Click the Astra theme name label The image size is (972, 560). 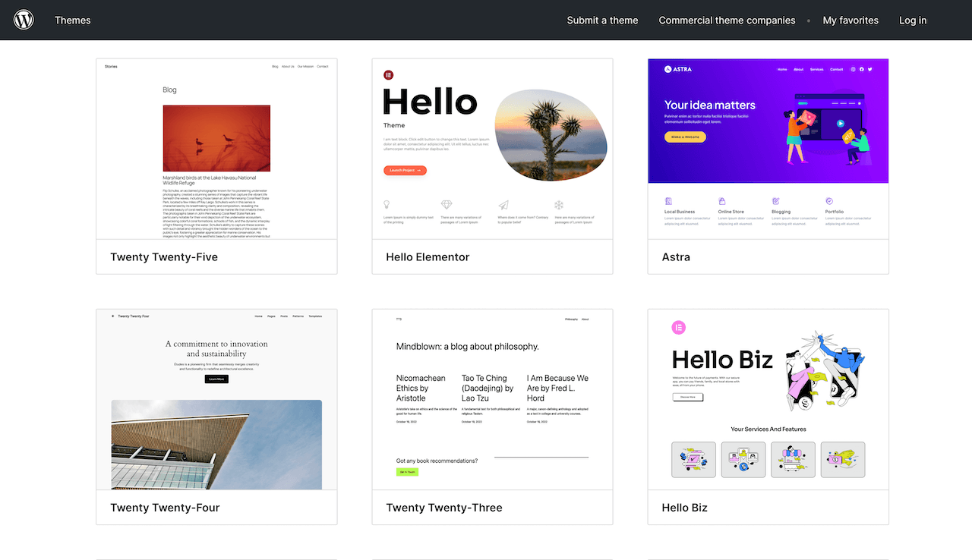click(676, 256)
